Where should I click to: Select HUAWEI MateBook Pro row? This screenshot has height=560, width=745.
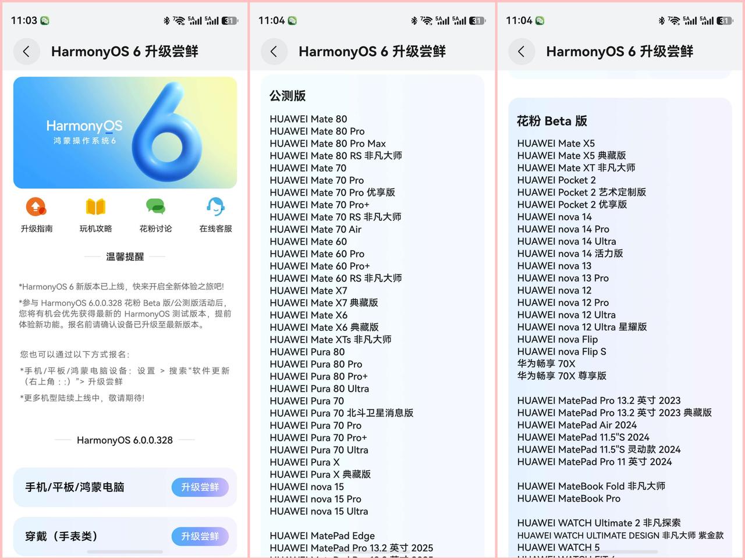pos(569,498)
